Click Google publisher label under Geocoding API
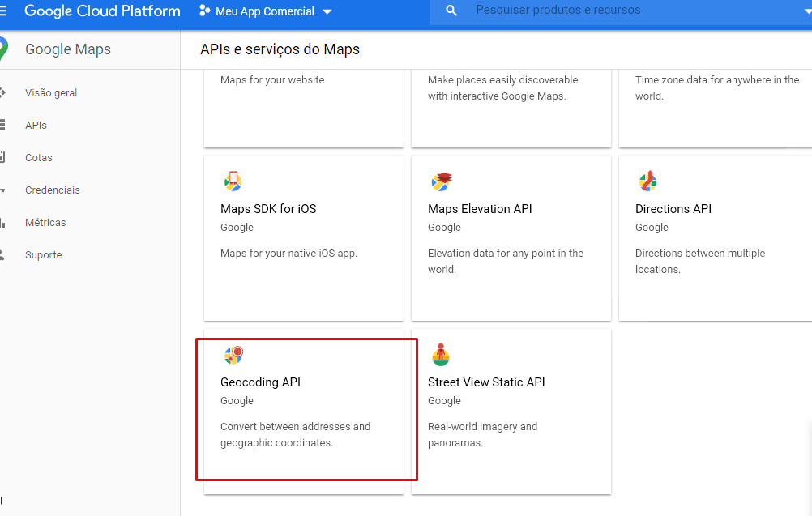The width and height of the screenshot is (812, 516). pyautogui.click(x=237, y=401)
